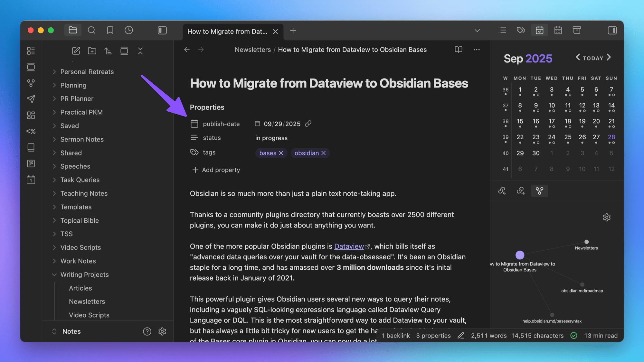644x362 pixels.
Task: Select September 28 in calendar
Action: click(611, 137)
